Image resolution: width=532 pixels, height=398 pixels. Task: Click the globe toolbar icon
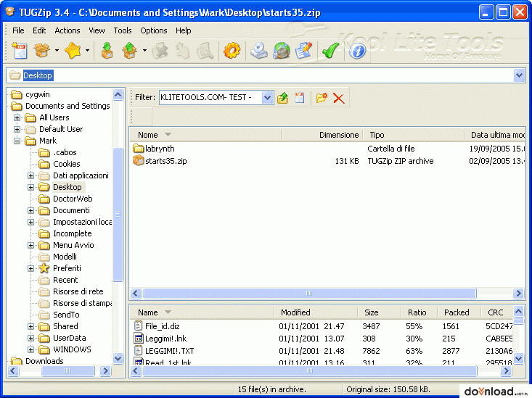282,51
